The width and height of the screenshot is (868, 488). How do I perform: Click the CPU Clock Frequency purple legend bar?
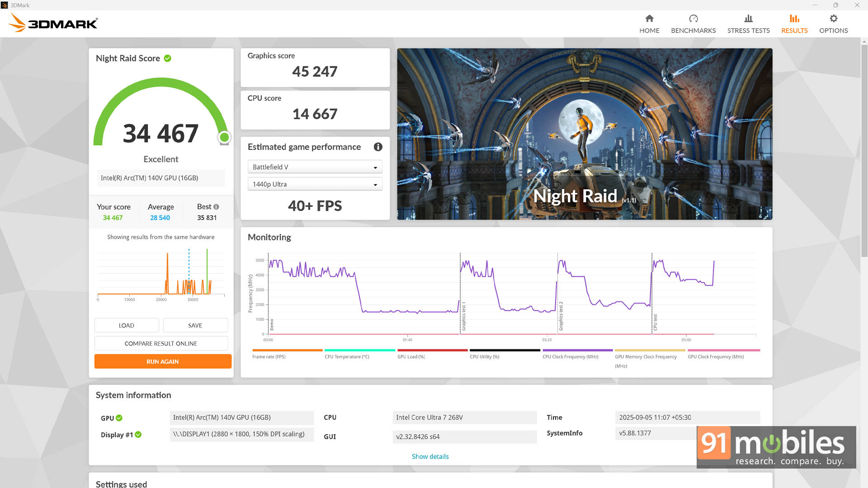(x=577, y=350)
